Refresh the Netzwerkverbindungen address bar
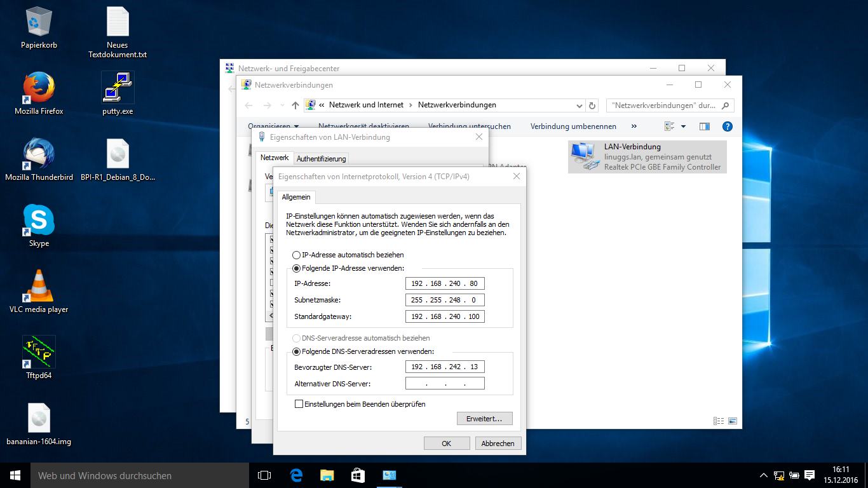Image resolution: width=868 pixels, height=488 pixels. click(592, 105)
